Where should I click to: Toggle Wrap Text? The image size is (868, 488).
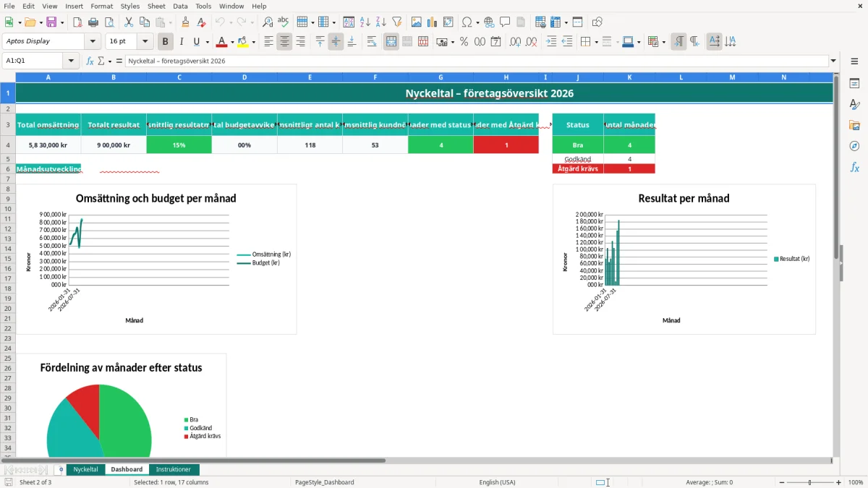371,42
